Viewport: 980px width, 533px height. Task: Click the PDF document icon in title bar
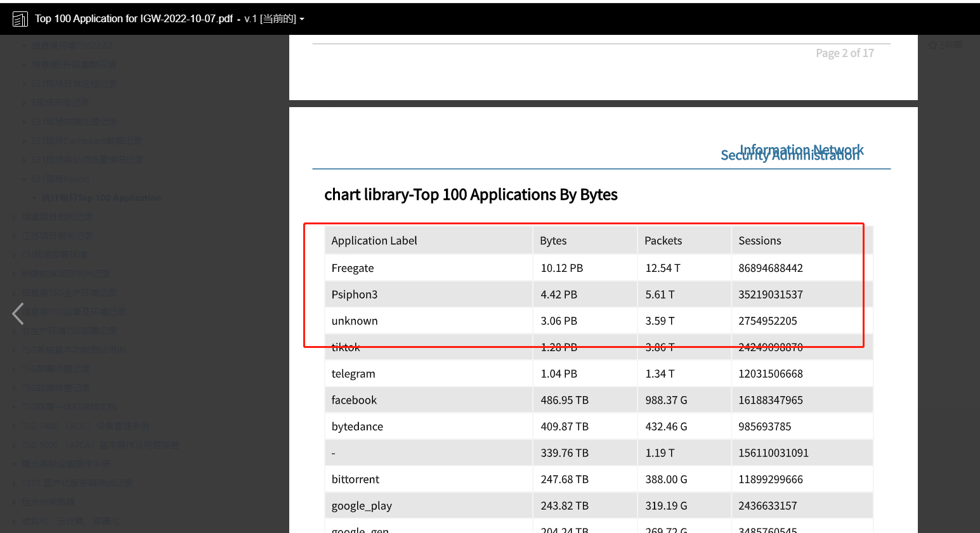click(20, 19)
